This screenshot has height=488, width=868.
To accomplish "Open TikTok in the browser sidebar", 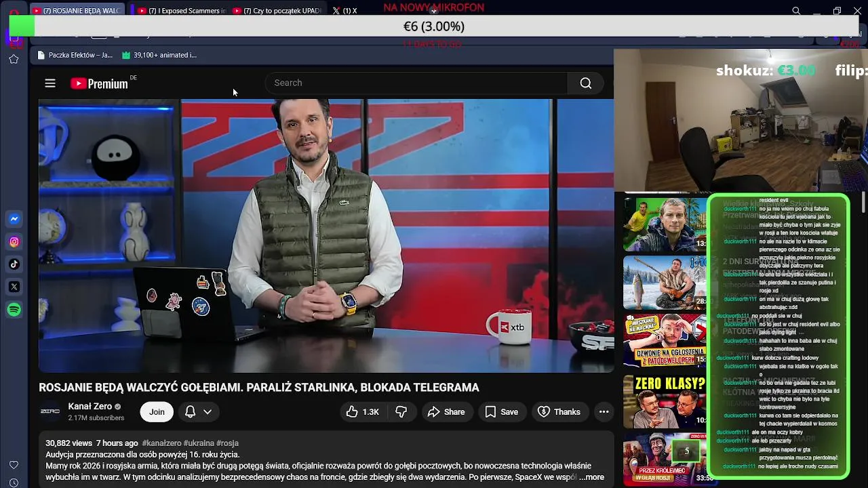I will pyautogui.click(x=14, y=264).
